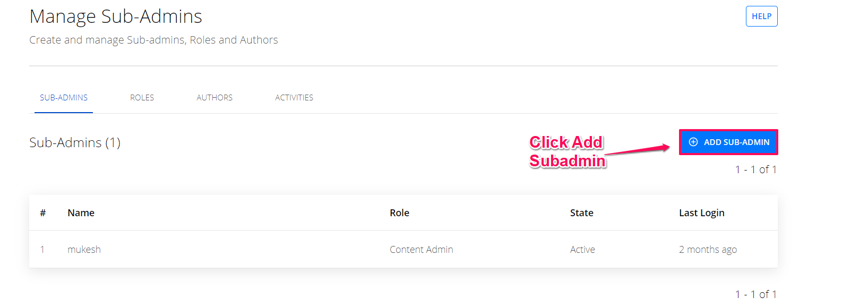Click the top 1 - 1 of 1 pagination text
This screenshot has height=306, width=868.
756,169
